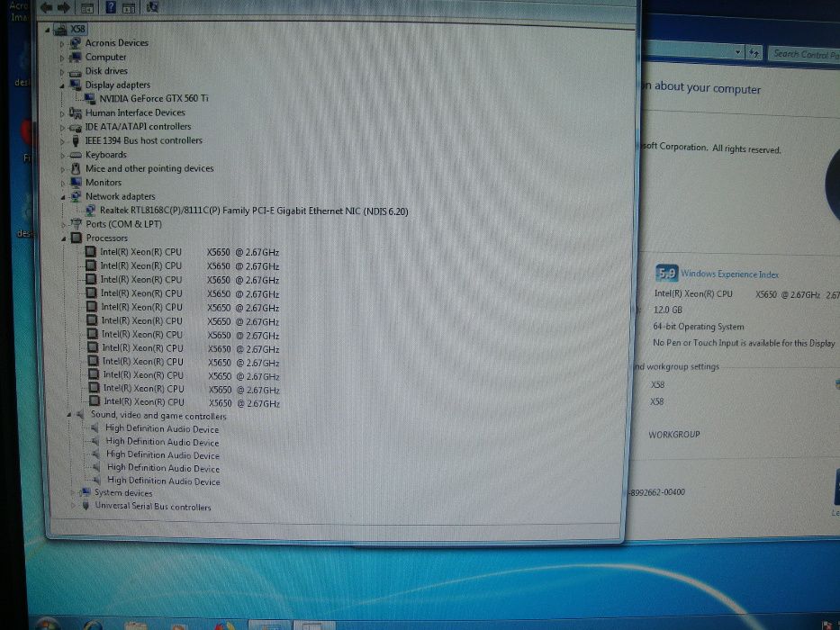Select the Realtek Ethernet NIC device icon
Screen dimensions: 840x630
point(91,211)
